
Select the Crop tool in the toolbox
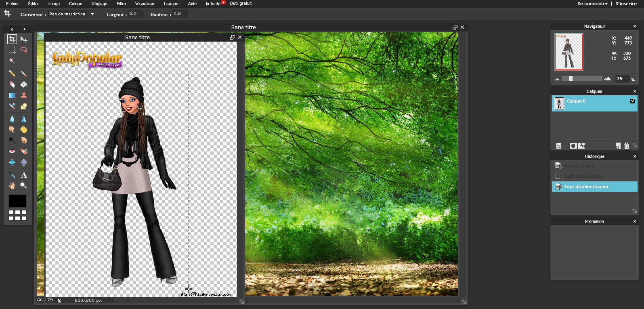click(12, 39)
